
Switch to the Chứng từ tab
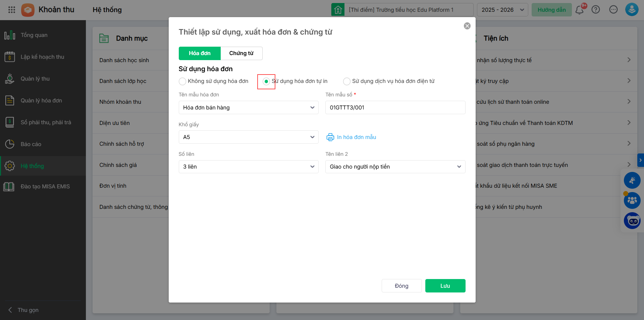(241, 53)
